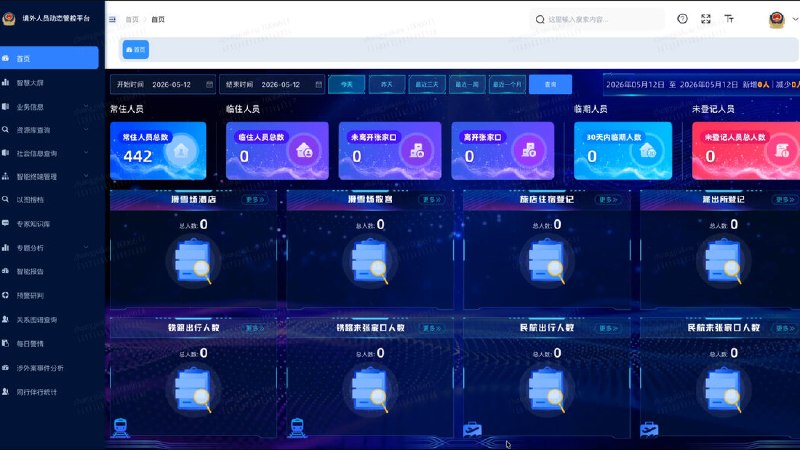The image size is (800, 450).
Task: Click the train icon in 铁路来张家口人数 panel
Action: coord(297,428)
